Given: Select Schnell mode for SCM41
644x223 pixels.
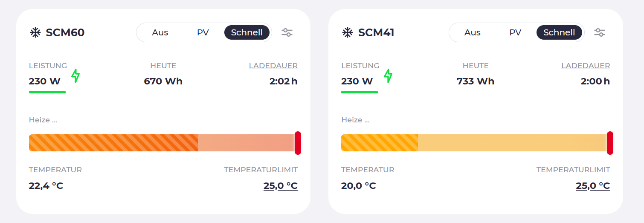Looking at the screenshot, I should 559,32.
